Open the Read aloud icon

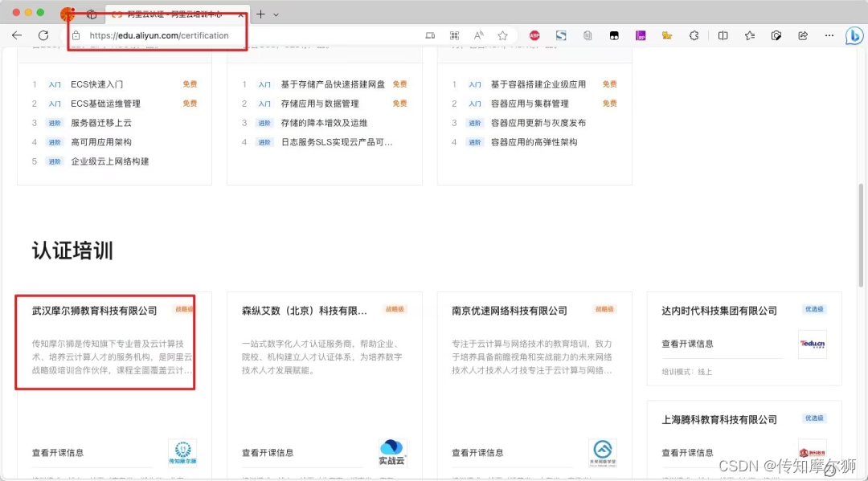479,35
